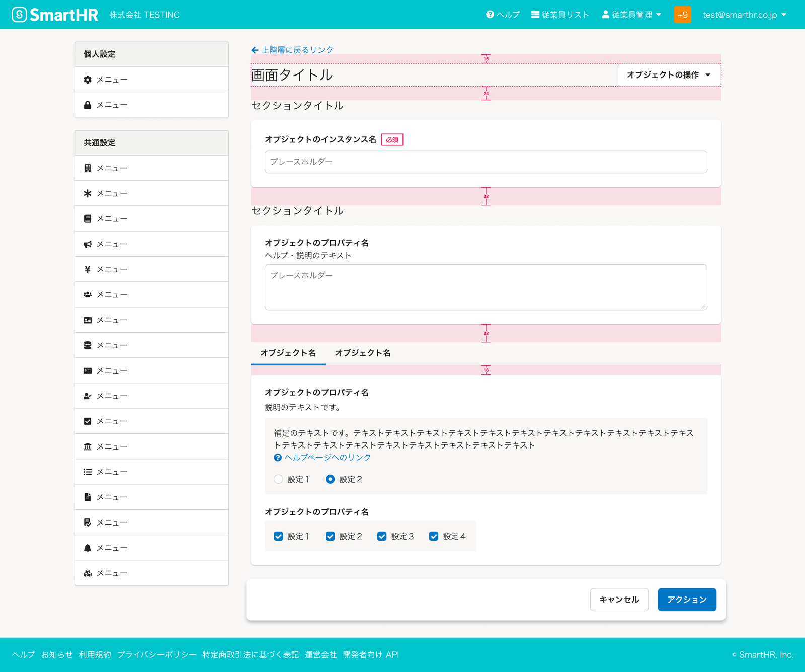The width and height of the screenshot is (805, 672).
Task: Open 従業員リスト in the header
Action: (560, 15)
